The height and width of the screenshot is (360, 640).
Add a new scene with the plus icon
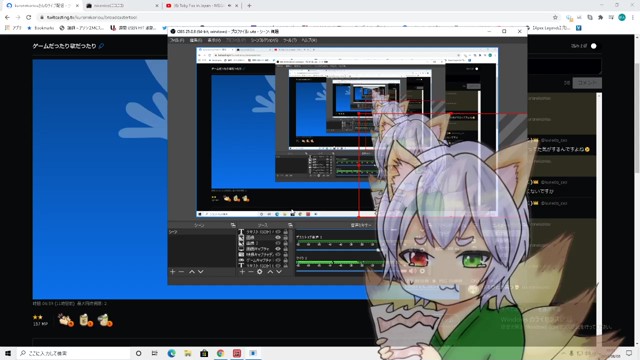pos(172,272)
